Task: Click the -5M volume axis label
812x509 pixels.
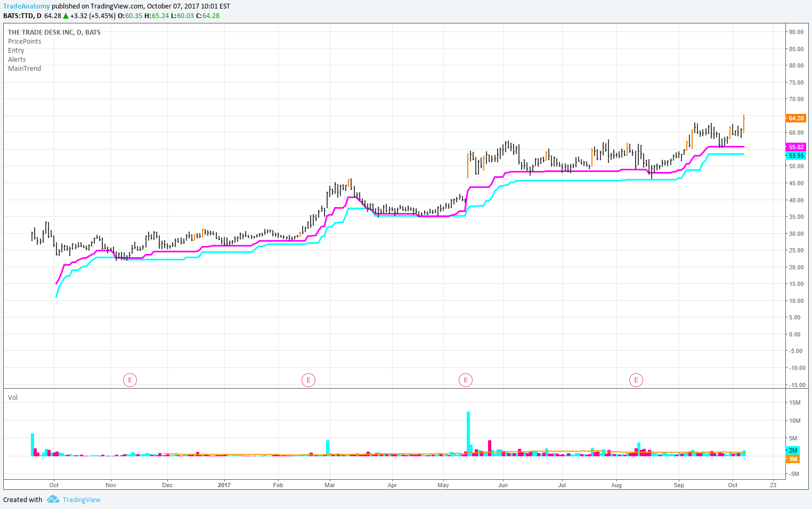Action: (x=794, y=474)
